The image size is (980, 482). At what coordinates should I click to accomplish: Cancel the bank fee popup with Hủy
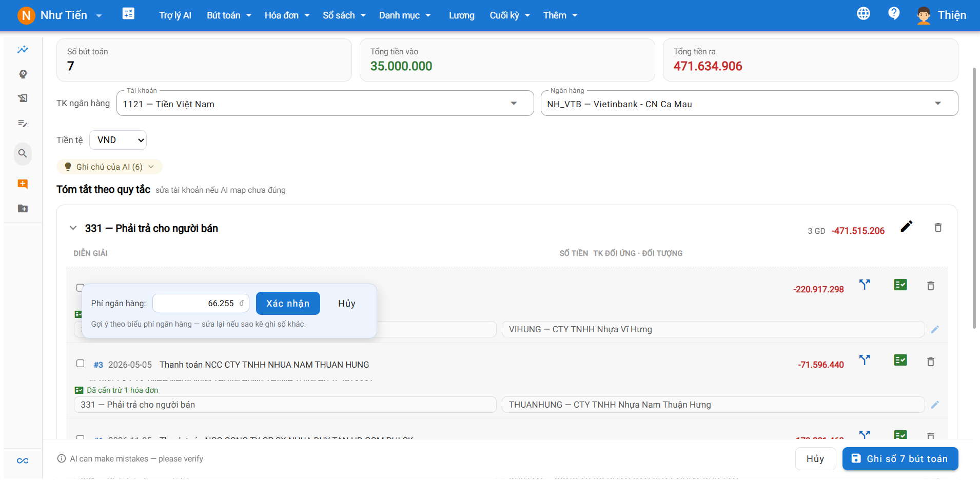347,303
